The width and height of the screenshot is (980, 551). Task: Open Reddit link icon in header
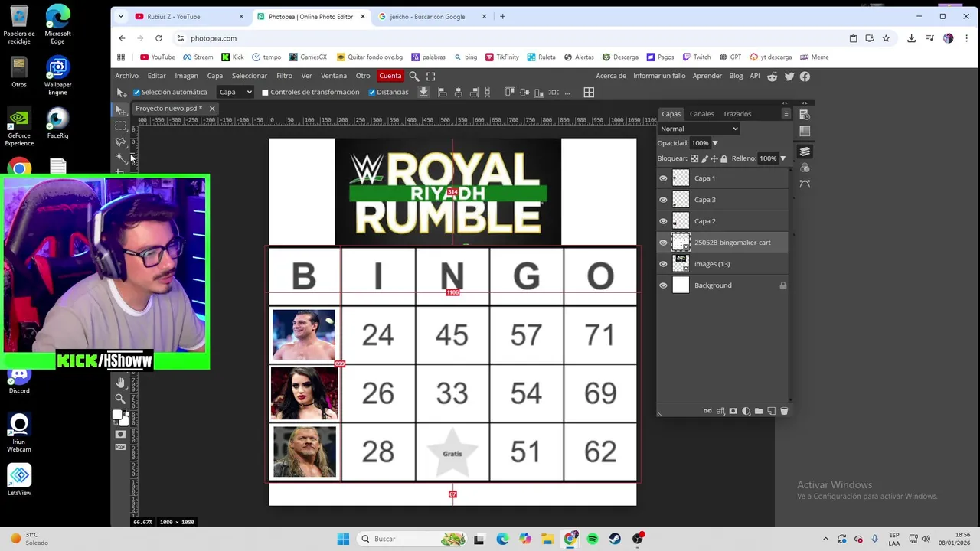773,76
